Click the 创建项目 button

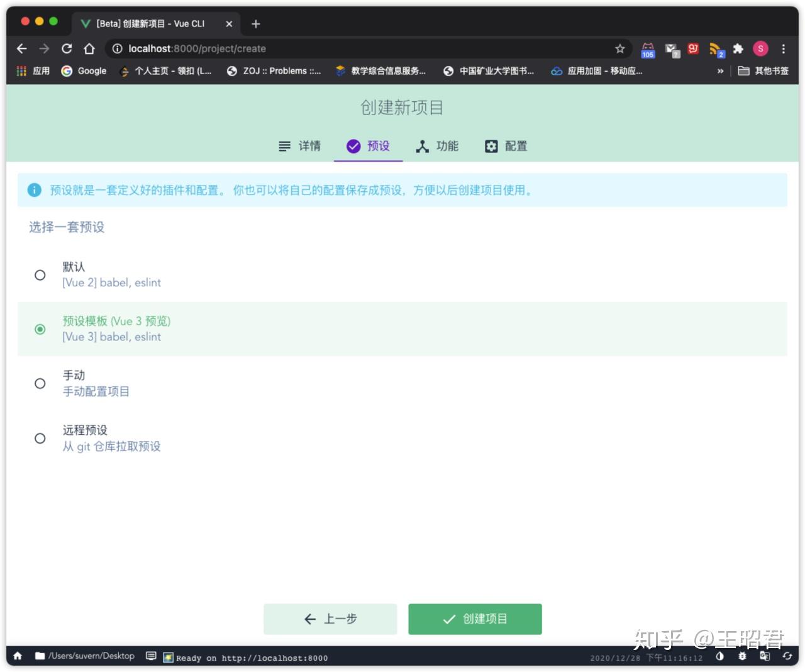click(x=475, y=619)
